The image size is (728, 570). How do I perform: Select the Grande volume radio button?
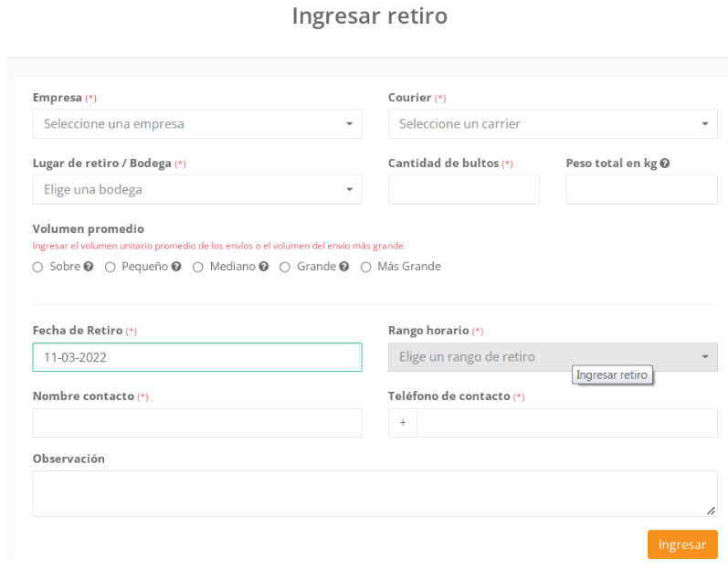[x=285, y=267]
